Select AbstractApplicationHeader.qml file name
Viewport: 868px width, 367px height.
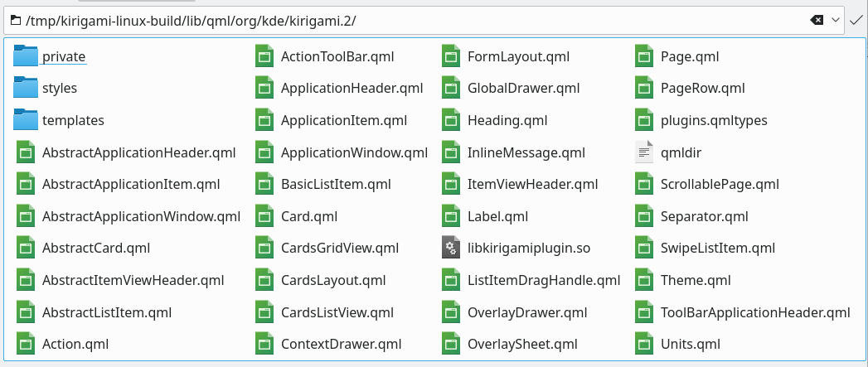tap(139, 152)
